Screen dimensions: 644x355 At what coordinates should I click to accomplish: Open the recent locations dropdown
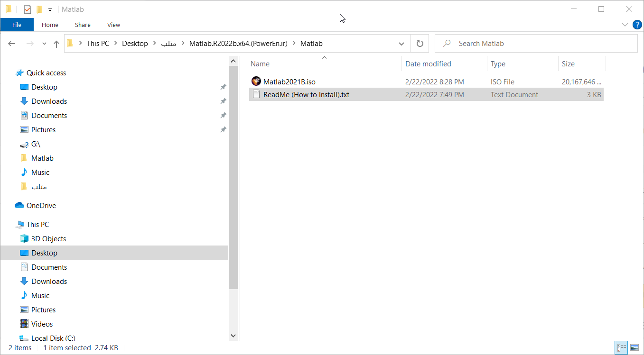44,44
